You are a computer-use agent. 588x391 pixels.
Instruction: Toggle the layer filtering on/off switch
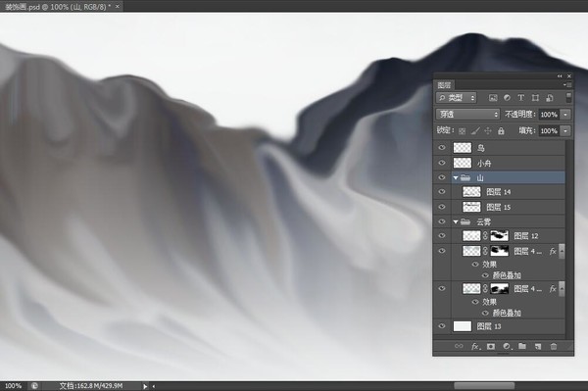tap(568, 97)
